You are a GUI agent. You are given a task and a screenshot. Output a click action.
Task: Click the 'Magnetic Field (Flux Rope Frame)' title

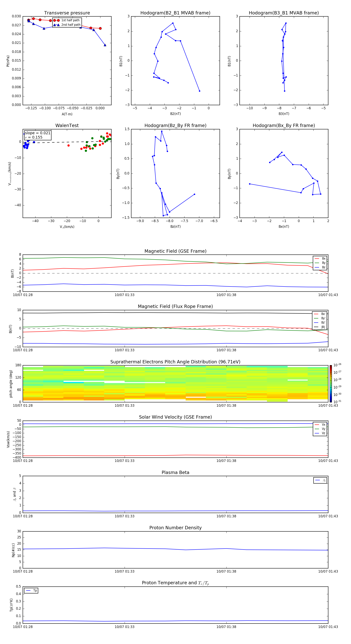click(x=175, y=307)
